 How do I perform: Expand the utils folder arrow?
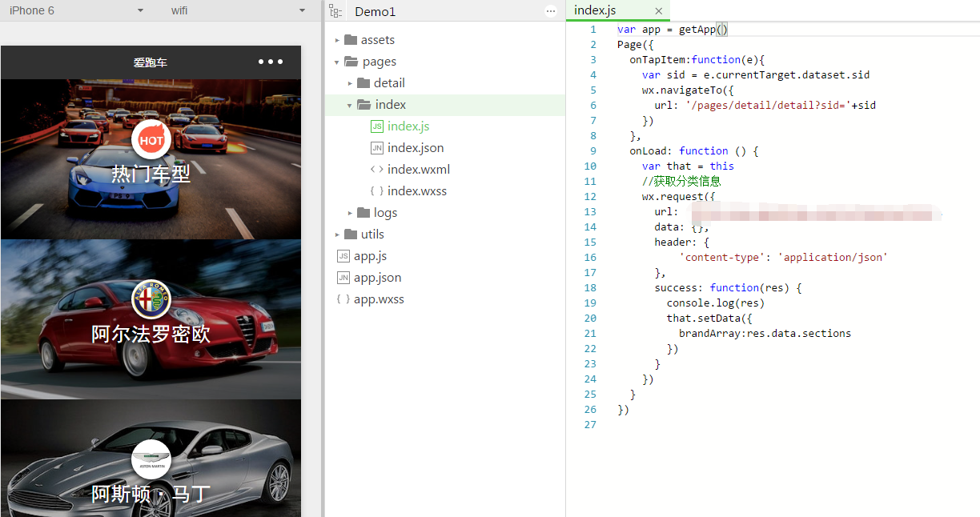pos(337,234)
